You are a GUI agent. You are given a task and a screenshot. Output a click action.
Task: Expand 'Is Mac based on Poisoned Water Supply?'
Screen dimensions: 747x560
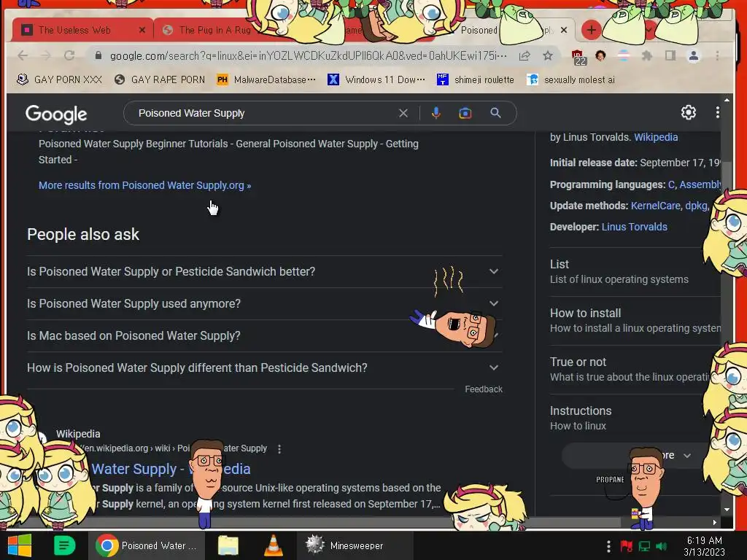(265, 335)
